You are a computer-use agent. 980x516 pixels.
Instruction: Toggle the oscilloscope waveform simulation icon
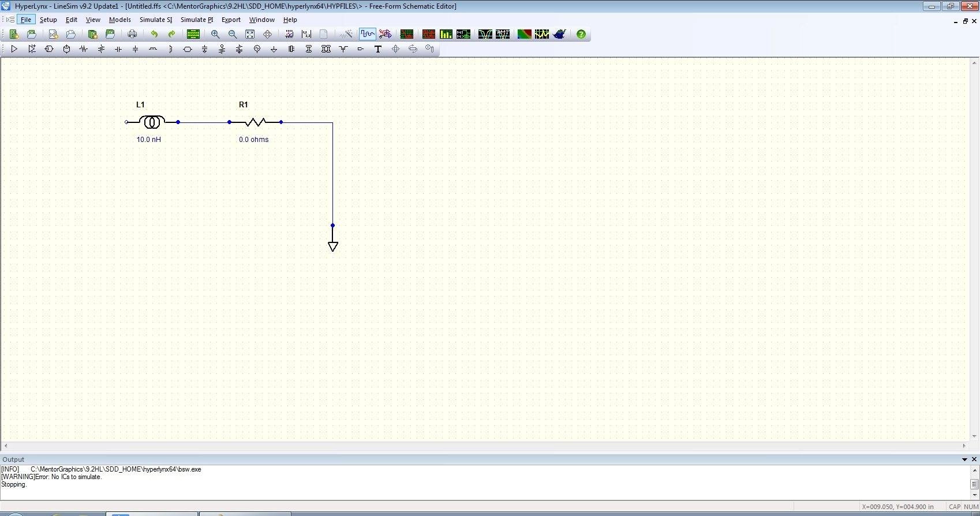pyautogui.click(x=368, y=34)
